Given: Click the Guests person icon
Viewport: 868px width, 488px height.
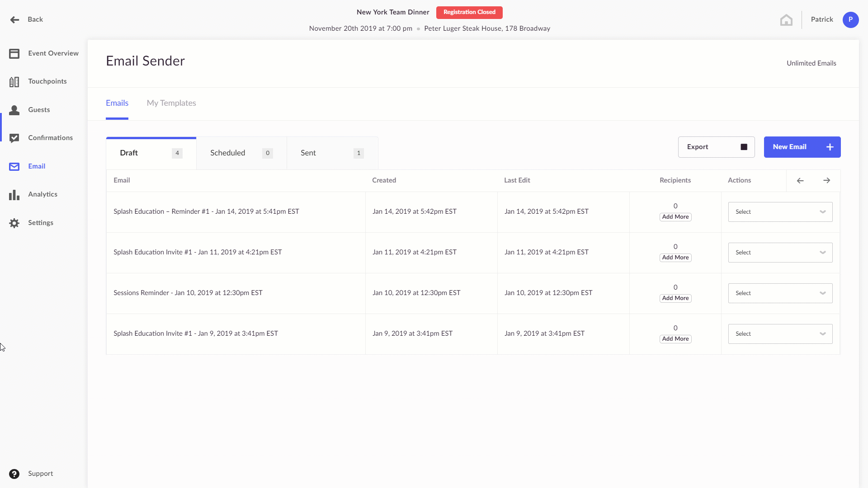Looking at the screenshot, I should (14, 110).
